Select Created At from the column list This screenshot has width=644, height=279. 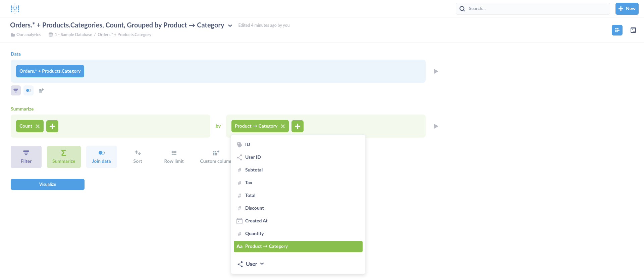256,221
